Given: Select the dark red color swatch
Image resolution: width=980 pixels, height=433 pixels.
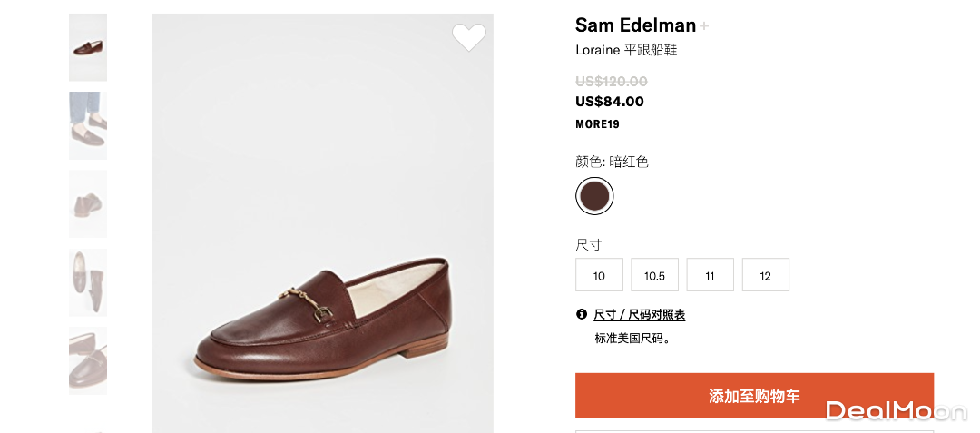Looking at the screenshot, I should pyautogui.click(x=594, y=196).
